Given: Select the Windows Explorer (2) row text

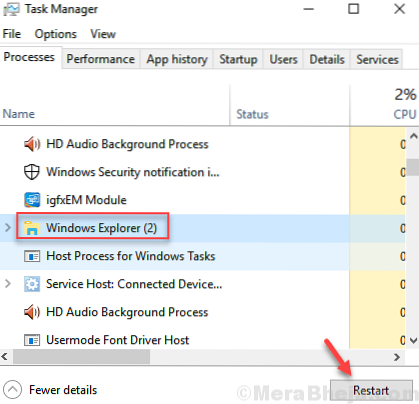Looking at the screenshot, I should click(x=101, y=228).
